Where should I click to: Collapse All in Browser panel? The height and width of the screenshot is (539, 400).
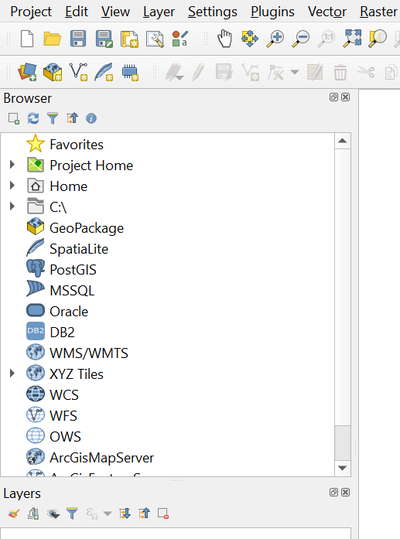coord(72,119)
